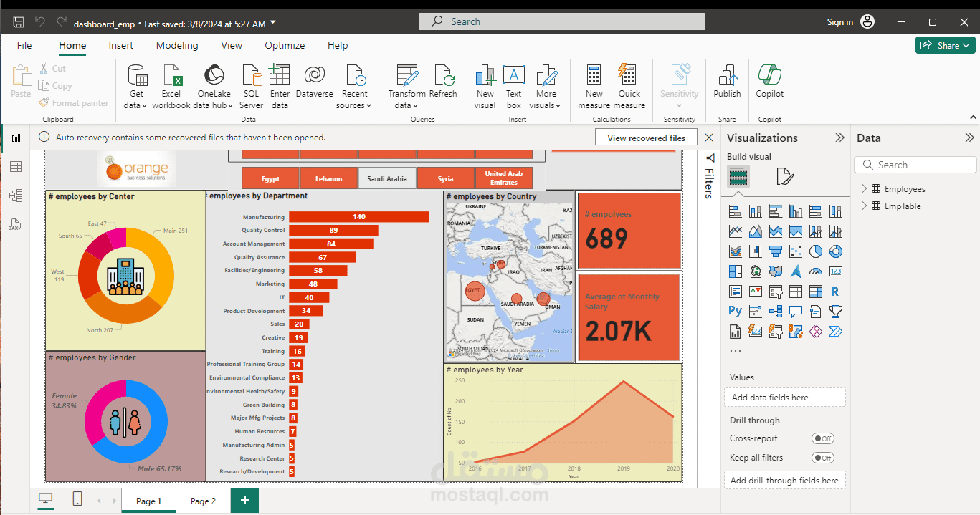The height and width of the screenshot is (515, 980).
Task: Select the Lebanon slicer tile
Action: coord(328,178)
